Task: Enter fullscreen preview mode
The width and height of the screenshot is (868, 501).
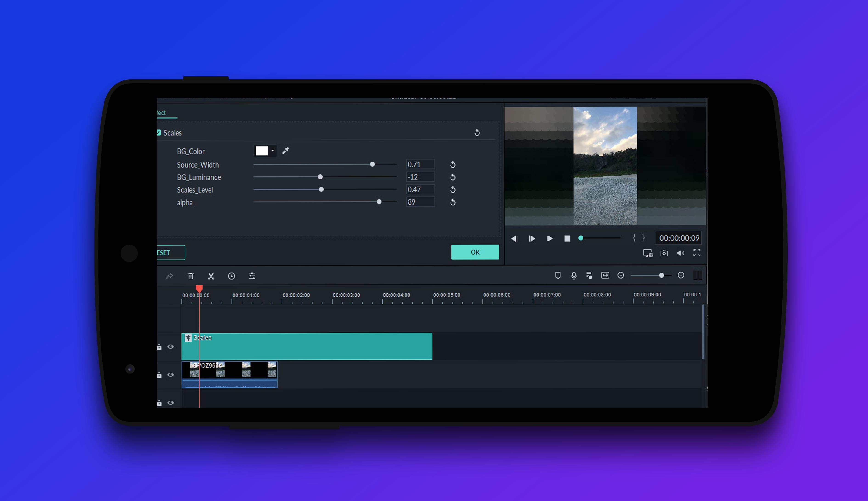Action: click(x=697, y=253)
